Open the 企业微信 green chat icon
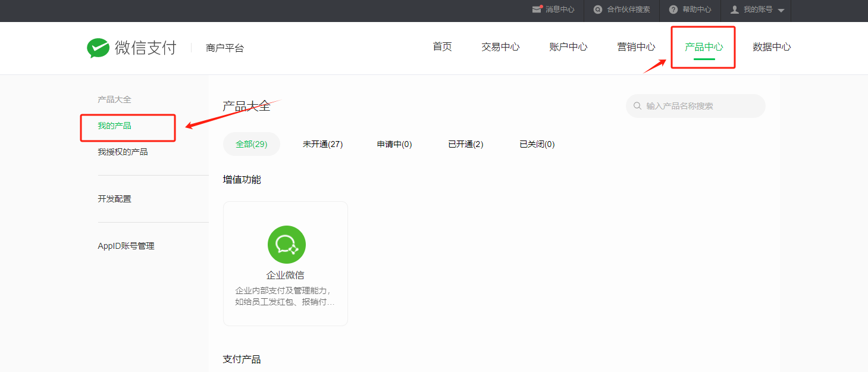This screenshot has width=868, height=372. click(x=287, y=245)
